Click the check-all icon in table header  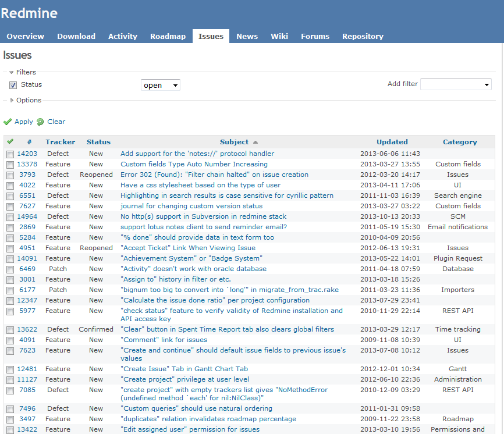pos(10,141)
